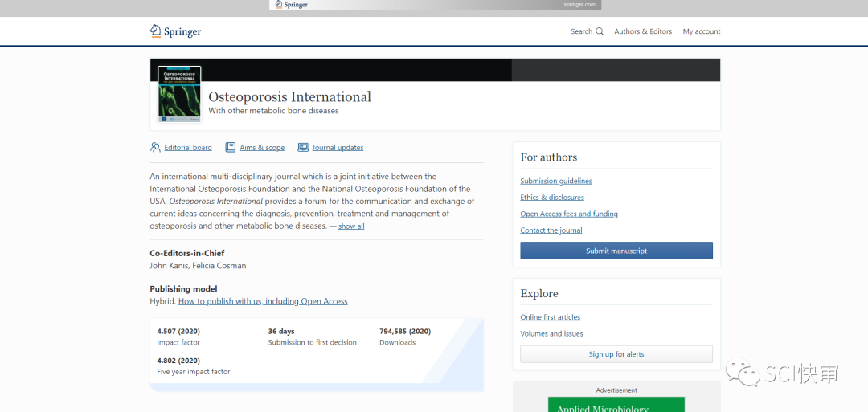
Task: Click the Applied Microbiology advertisement banner
Action: pos(616,405)
